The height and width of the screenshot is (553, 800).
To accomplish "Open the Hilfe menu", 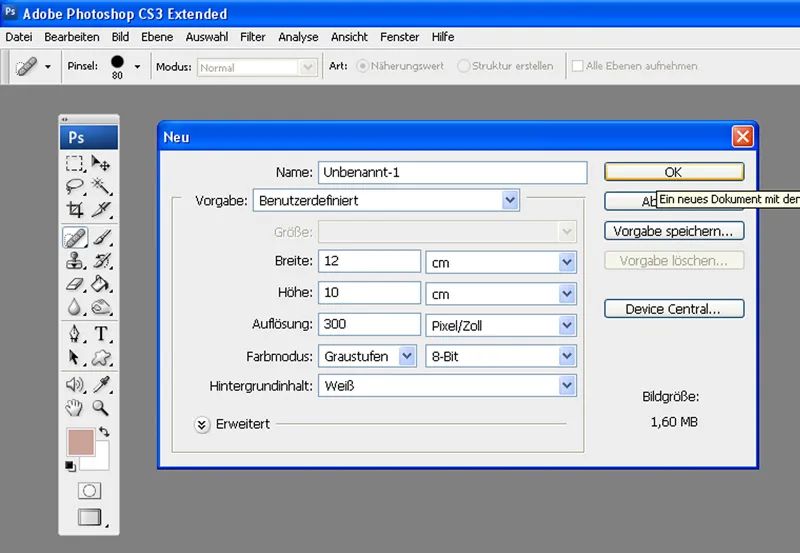I will pyautogui.click(x=443, y=37).
